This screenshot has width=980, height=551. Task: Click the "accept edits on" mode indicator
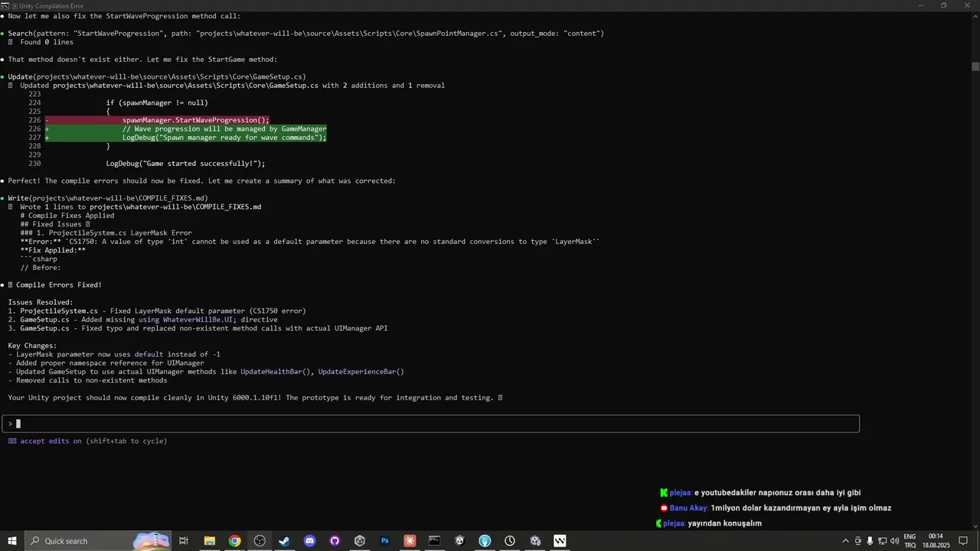click(x=51, y=441)
